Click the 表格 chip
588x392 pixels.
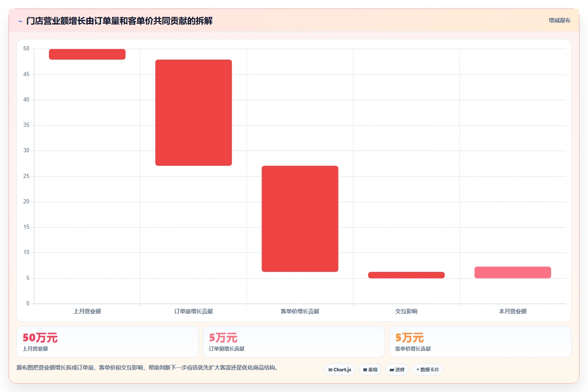coord(370,370)
